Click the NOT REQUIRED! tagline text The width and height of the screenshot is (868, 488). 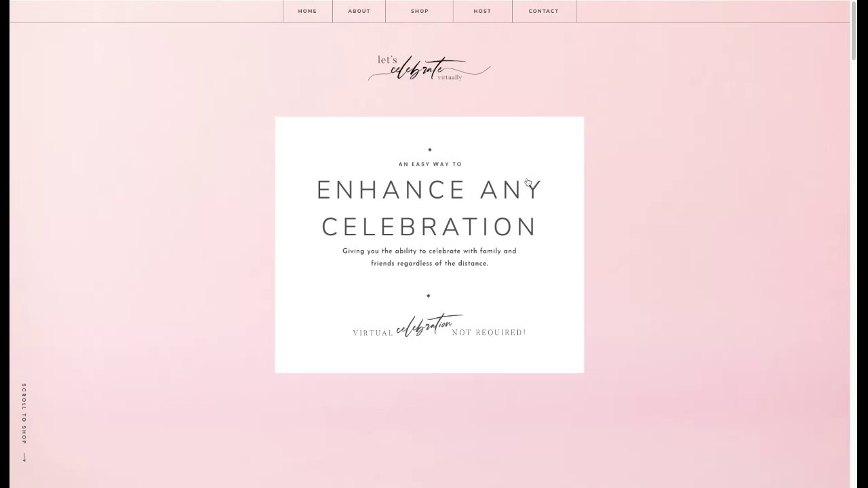tap(488, 332)
